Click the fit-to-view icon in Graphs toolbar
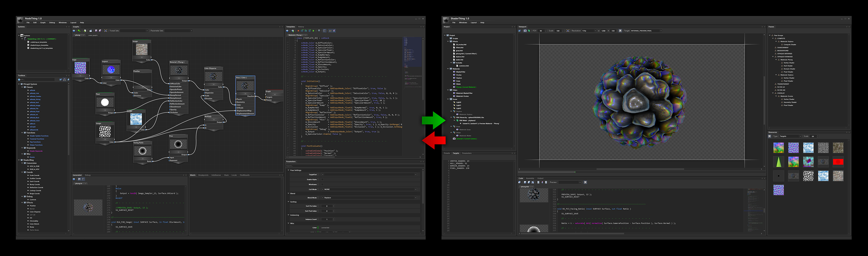Viewport: 868px width, 256px height. tap(105, 31)
